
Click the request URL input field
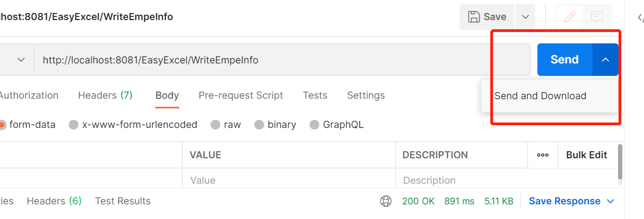pos(281,60)
